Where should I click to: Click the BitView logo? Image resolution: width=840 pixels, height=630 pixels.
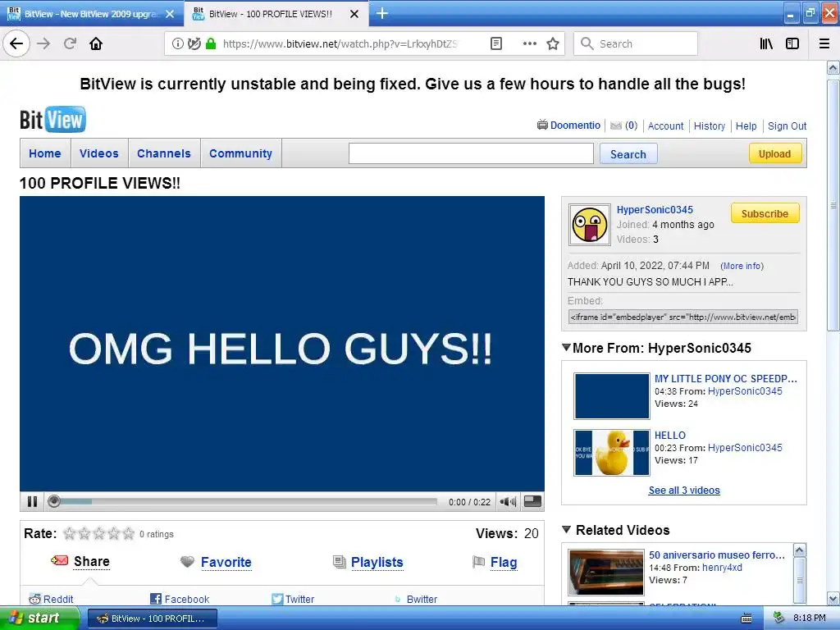tap(52, 120)
